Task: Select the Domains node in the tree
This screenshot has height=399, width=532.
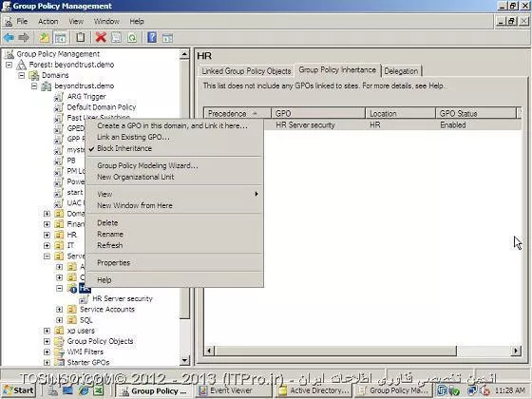Action: point(55,75)
